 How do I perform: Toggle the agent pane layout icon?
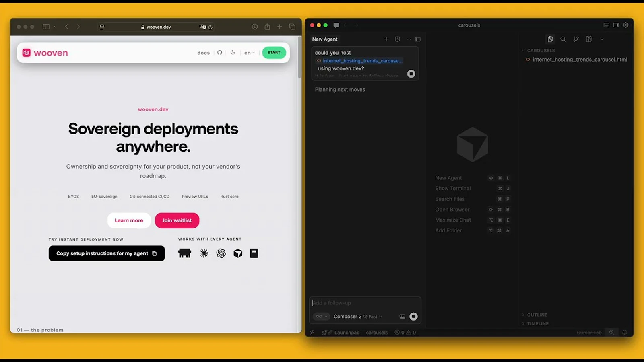point(418,39)
